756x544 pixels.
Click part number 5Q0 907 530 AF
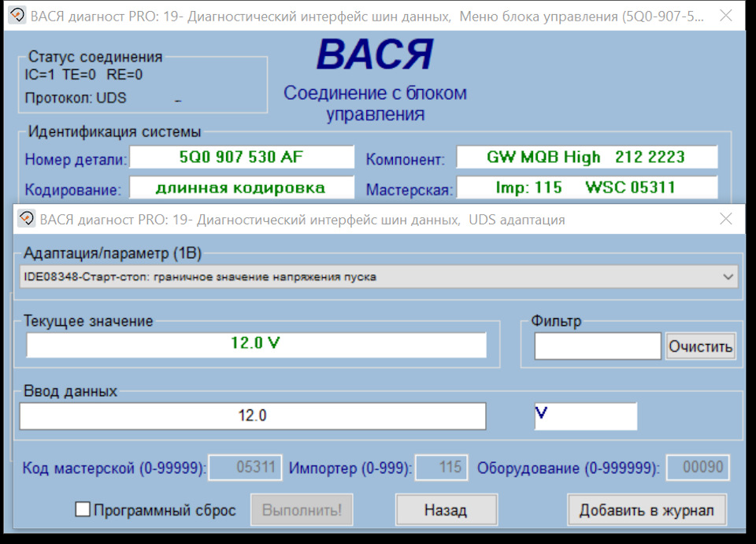pos(242,157)
